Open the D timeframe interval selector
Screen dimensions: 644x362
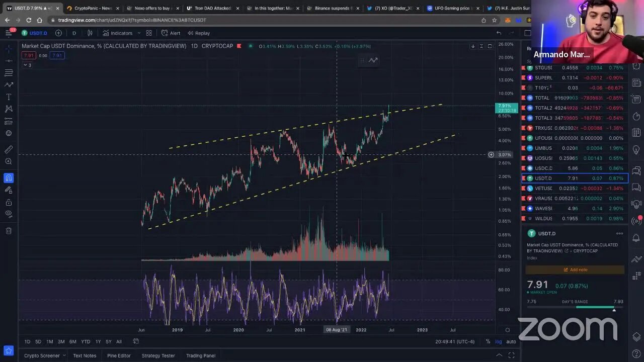74,33
